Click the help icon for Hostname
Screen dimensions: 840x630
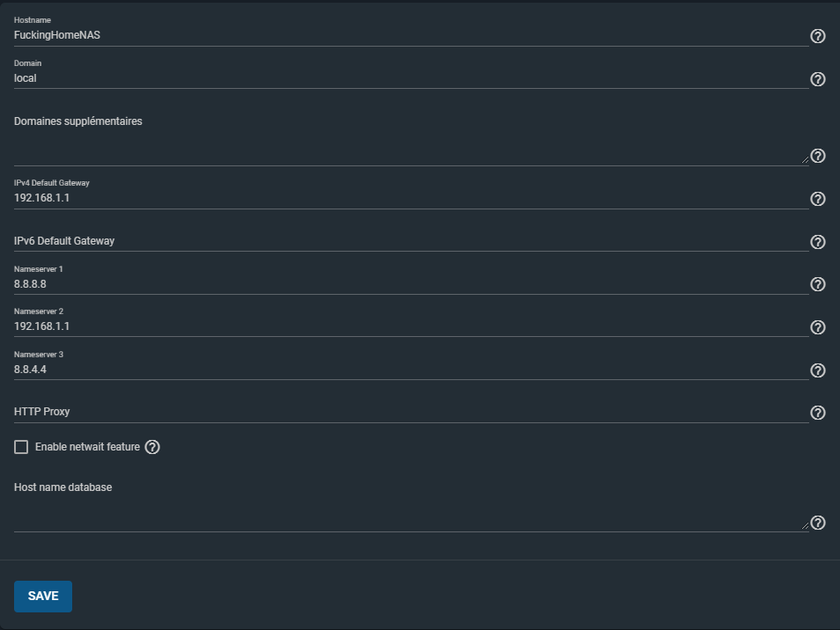click(x=817, y=36)
